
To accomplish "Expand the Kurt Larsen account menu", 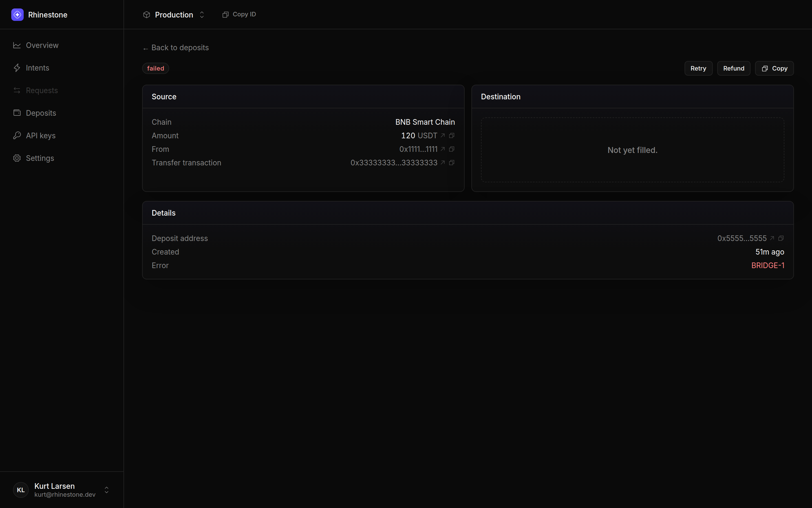I will [x=106, y=490].
